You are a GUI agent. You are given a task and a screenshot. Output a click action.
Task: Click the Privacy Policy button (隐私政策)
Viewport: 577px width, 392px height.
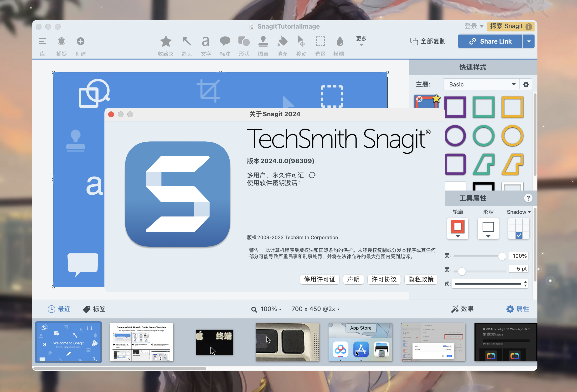click(421, 279)
